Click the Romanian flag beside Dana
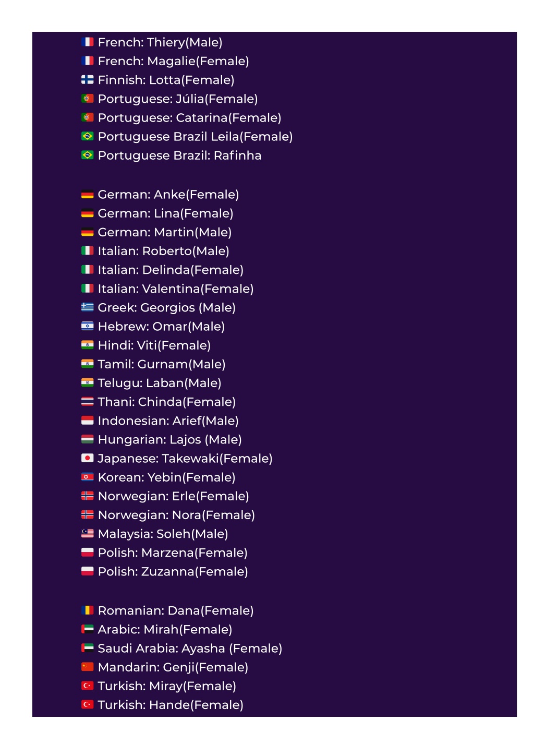The width and height of the screenshot is (534, 756). point(87,610)
